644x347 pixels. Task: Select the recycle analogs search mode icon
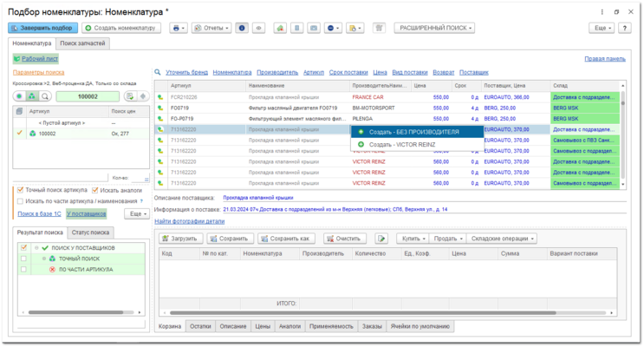(x=32, y=96)
